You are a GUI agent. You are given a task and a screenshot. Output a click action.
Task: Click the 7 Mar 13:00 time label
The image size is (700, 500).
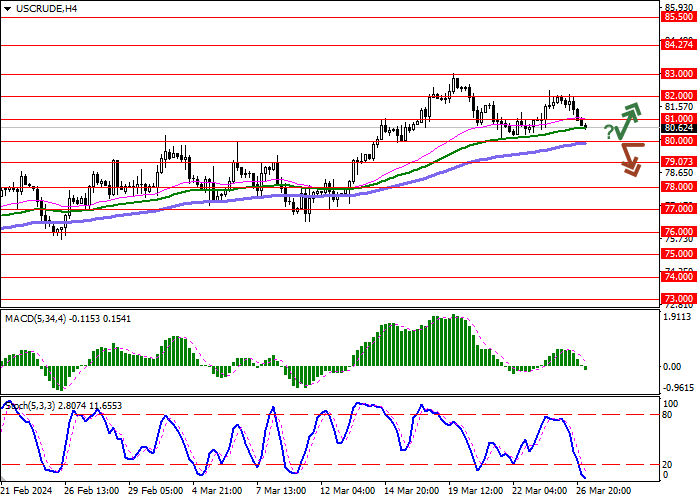tap(282, 491)
